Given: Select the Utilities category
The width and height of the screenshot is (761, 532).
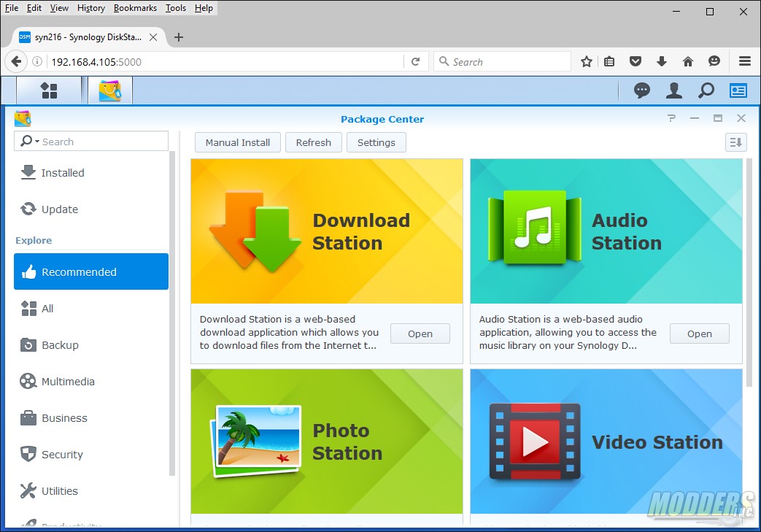Looking at the screenshot, I should 91,490.
